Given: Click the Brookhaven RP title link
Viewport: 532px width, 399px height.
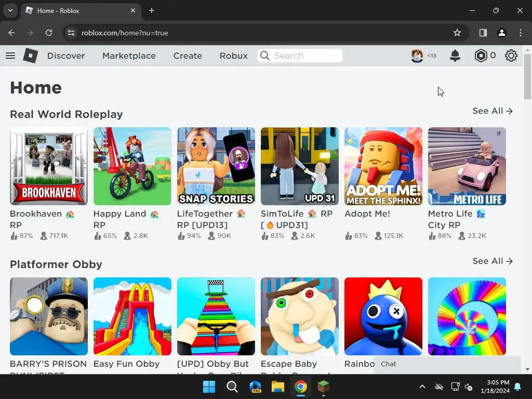Looking at the screenshot, I should pyautogui.click(x=42, y=219).
